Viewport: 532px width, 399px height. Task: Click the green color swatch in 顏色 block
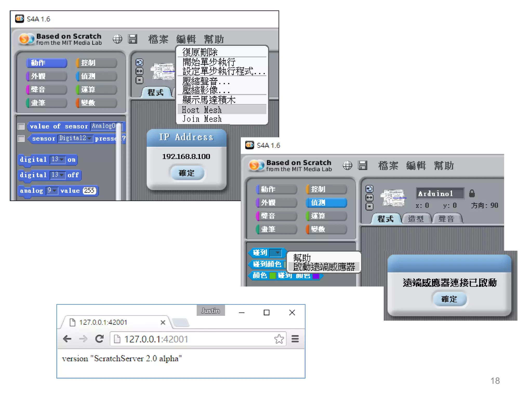pyautogui.click(x=272, y=275)
